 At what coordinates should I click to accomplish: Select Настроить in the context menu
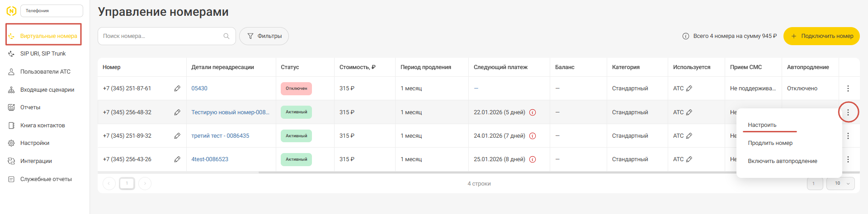pyautogui.click(x=762, y=125)
